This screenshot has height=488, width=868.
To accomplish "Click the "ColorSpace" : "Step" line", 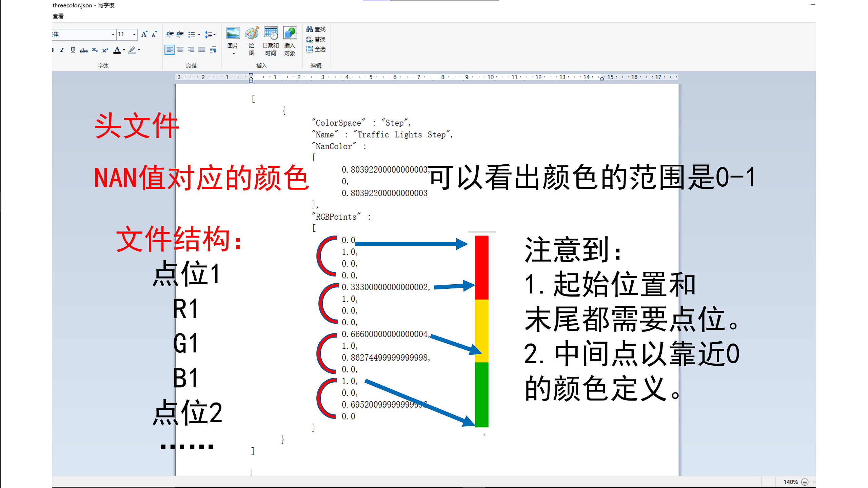I will point(361,123).
